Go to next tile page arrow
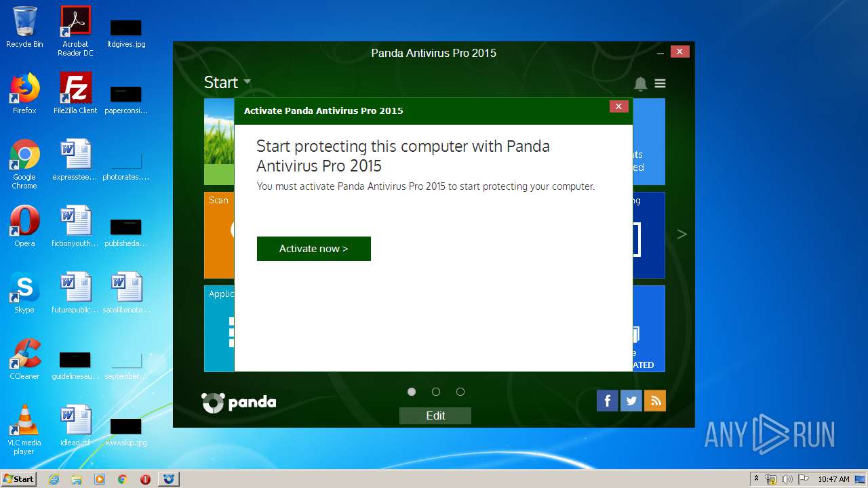This screenshot has width=868, height=488. pos(682,234)
